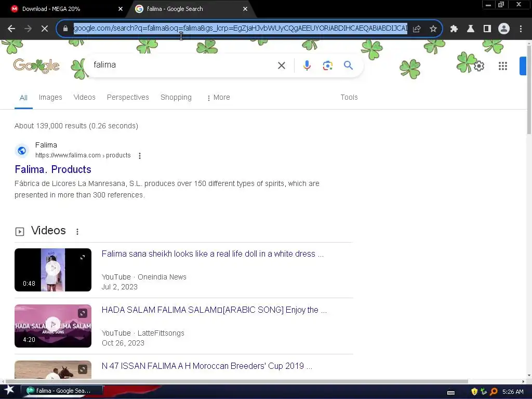Image resolution: width=532 pixels, height=399 pixels.
Task: Stop loading the page with X button
Action: [x=45, y=29]
